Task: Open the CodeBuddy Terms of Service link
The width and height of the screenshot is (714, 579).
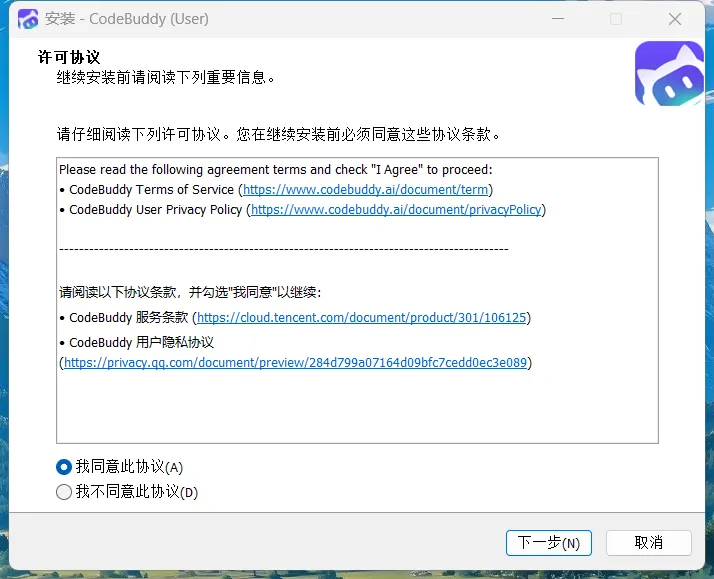Action: point(365,190)
